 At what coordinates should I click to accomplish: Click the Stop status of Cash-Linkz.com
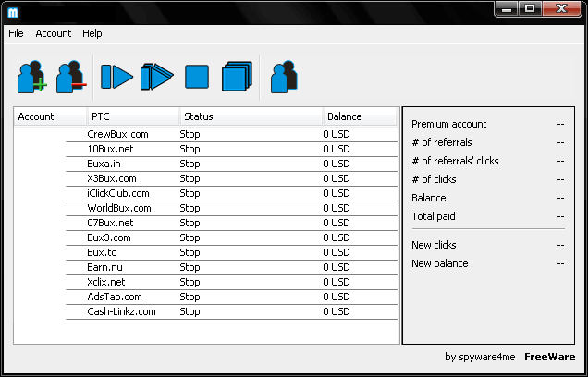190,311
